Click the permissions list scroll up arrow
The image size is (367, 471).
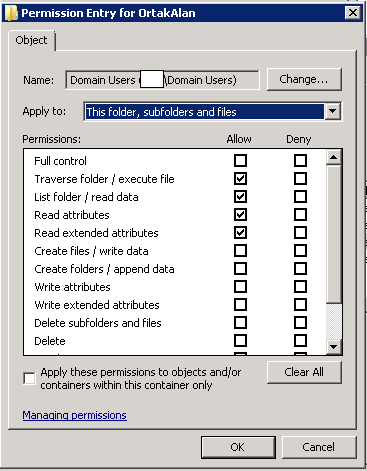(334, 157)
